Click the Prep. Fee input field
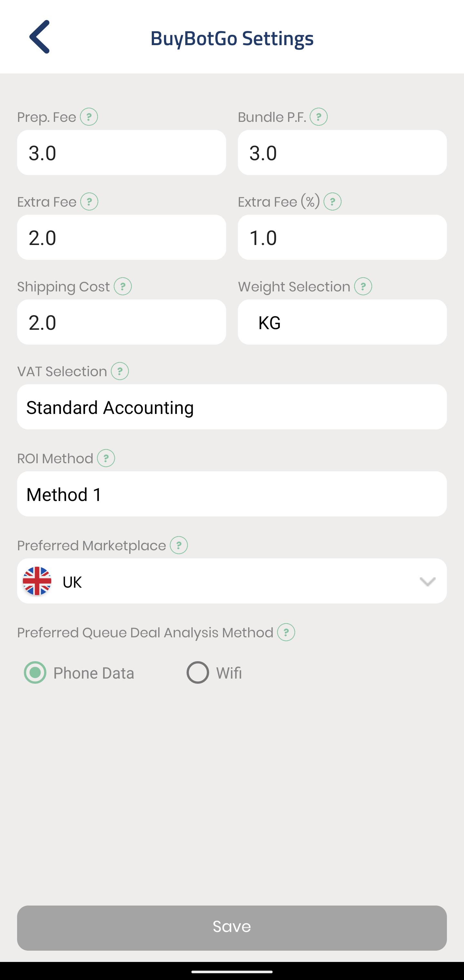464x980 pixels. [x=121, y=152]
